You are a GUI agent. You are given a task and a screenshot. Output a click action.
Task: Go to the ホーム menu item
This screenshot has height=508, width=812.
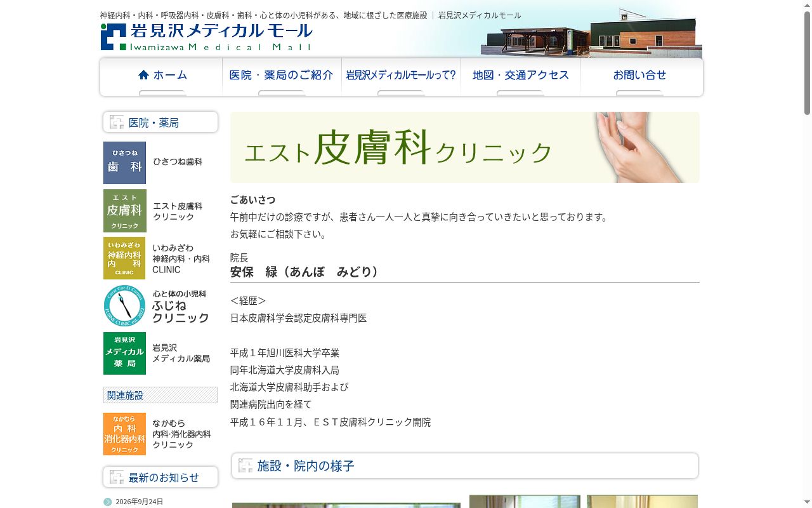pyautogui.click(x=162, y=77)
